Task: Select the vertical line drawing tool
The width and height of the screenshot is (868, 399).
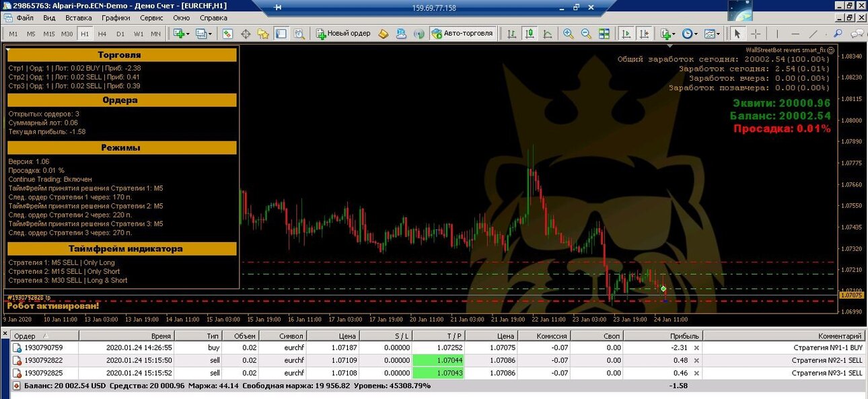Action: [777, 34]
